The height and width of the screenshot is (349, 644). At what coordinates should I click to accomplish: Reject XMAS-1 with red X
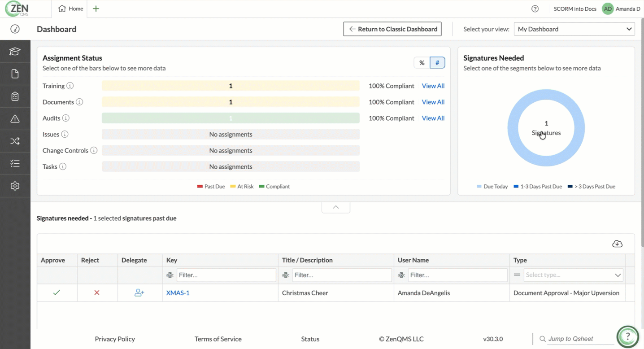(97, 292)
